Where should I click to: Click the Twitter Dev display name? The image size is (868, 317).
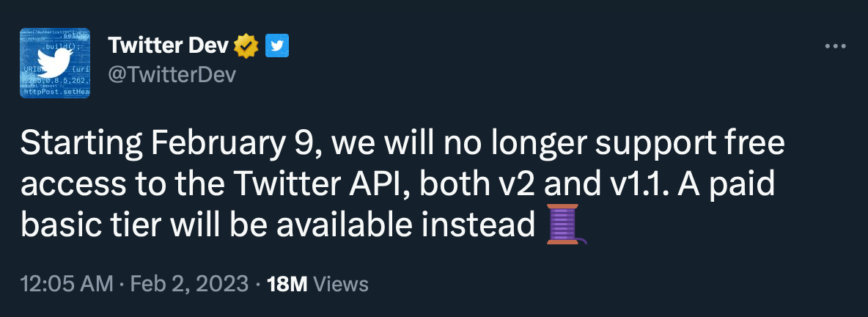click(169, 45)
